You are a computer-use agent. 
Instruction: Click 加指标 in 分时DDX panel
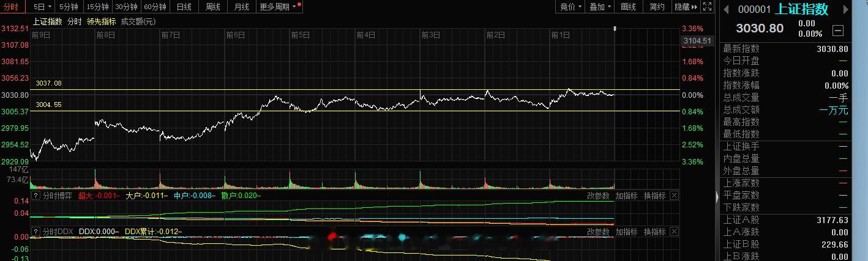[x=626, y=232]
